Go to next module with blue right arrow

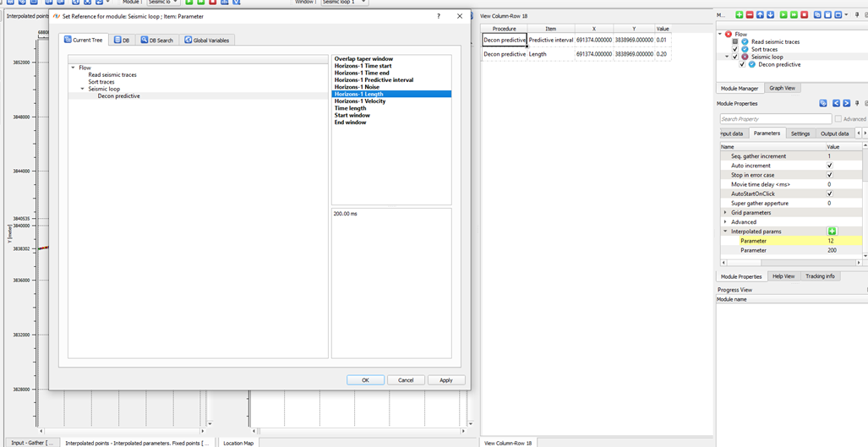click(846, 103)
